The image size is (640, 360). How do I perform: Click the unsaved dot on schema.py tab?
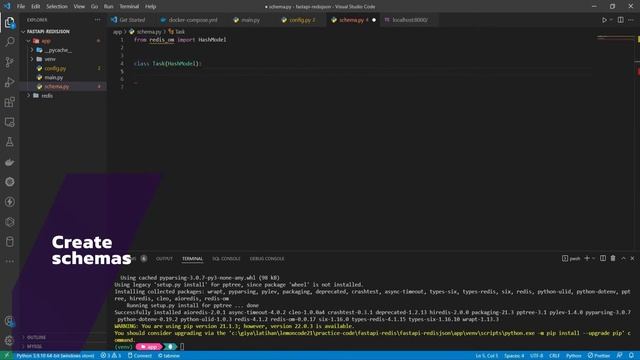(374, 20)
